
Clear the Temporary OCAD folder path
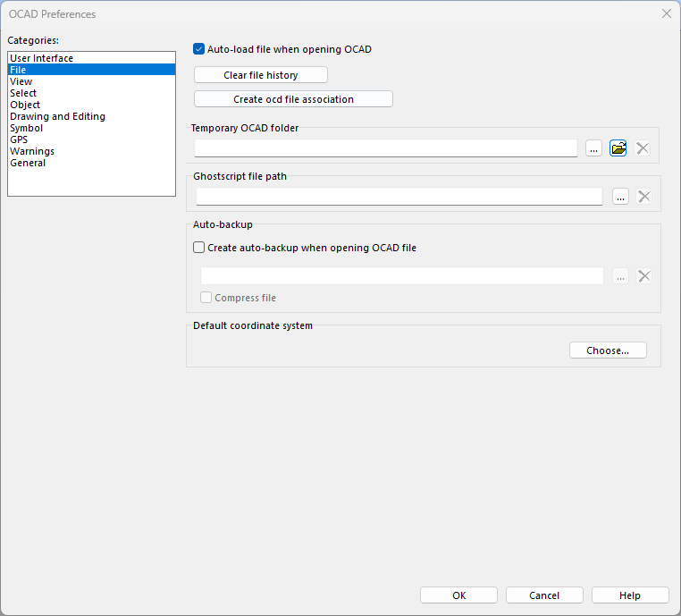[x=643, y=148]
